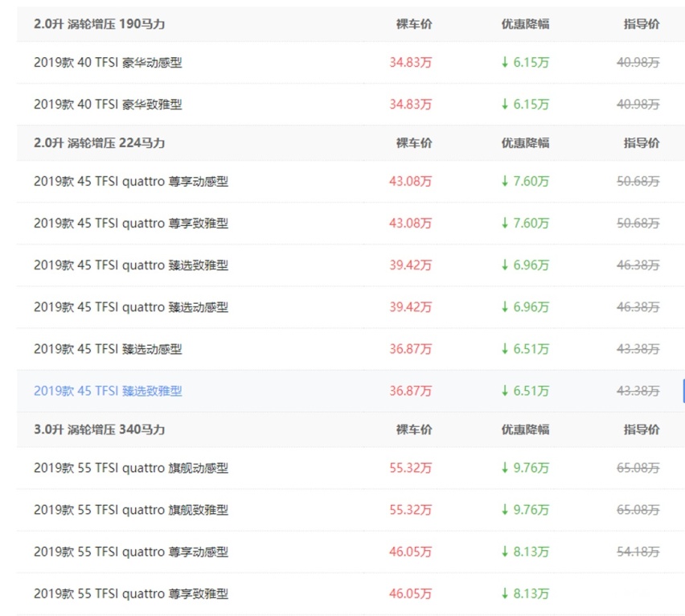Click 46.05万 price of 55 quattro 尊享动感型
685x616 pixels.
pos(411,552)
